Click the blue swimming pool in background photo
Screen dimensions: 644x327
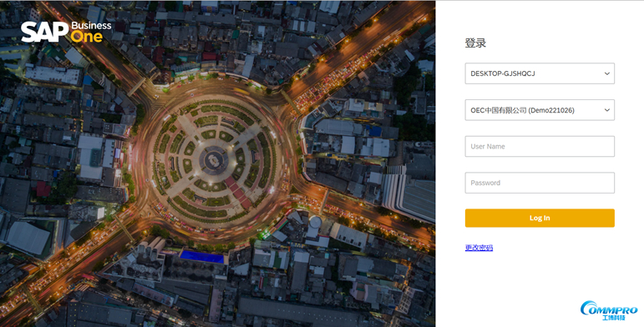[x=202, y=257]
